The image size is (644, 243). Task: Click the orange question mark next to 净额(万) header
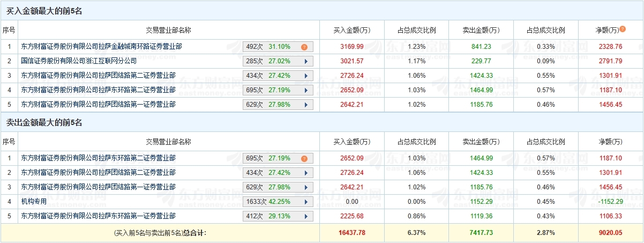point(623,29)
